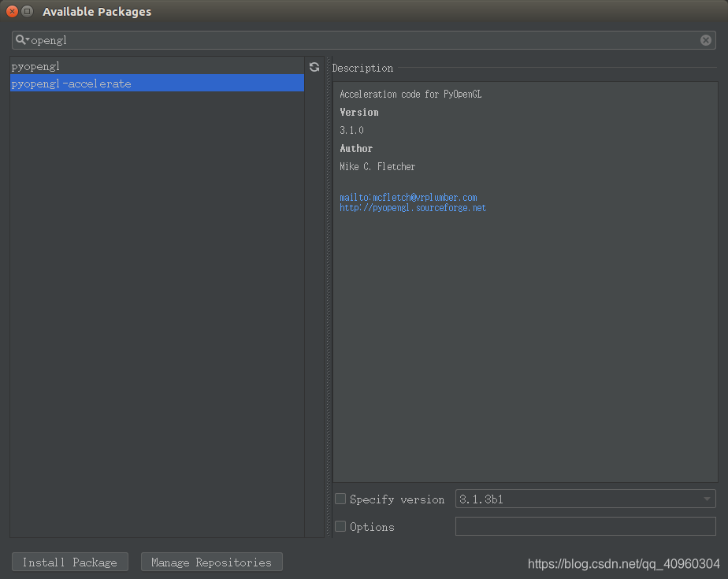Click the window button next to close
The height and width of the screenshot is (579, 728).
point(28,11)
